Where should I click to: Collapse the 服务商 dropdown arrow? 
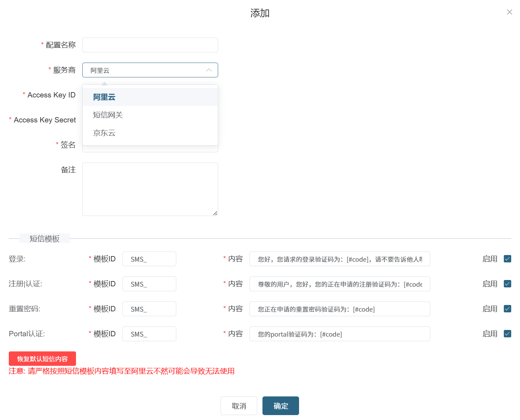tap(209, 70)
